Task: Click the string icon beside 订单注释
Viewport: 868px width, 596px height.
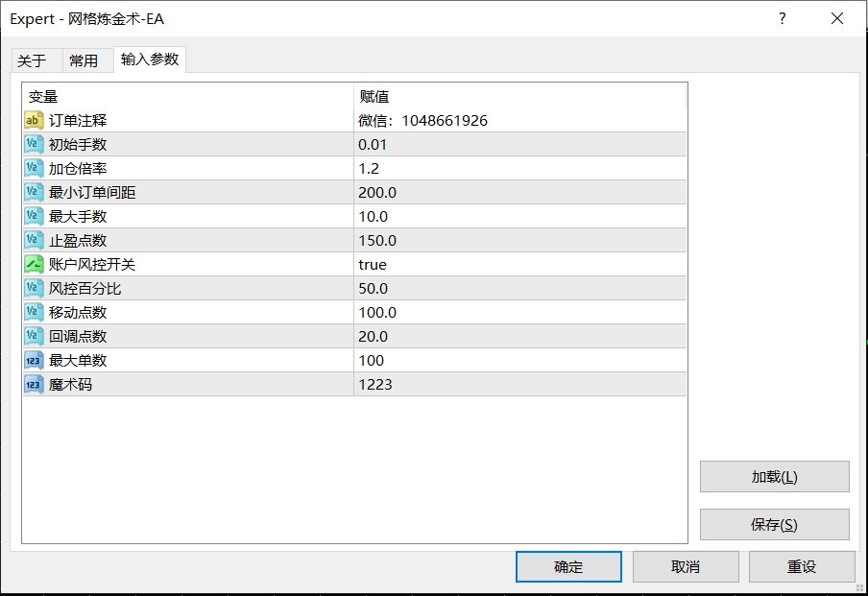Action: (x=34, y=121)
